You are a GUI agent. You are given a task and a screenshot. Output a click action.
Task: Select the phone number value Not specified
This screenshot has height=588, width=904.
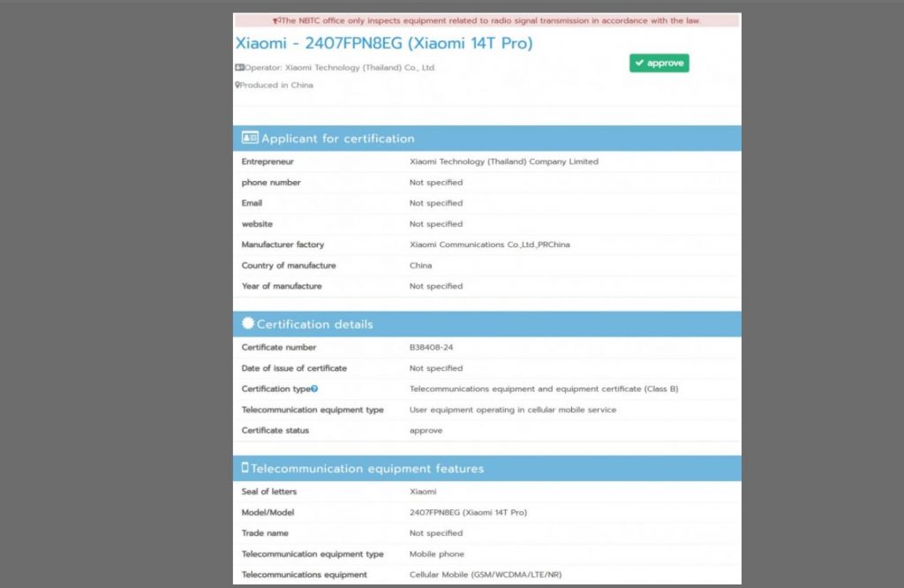pyautogui.click(x=436, y=183)
